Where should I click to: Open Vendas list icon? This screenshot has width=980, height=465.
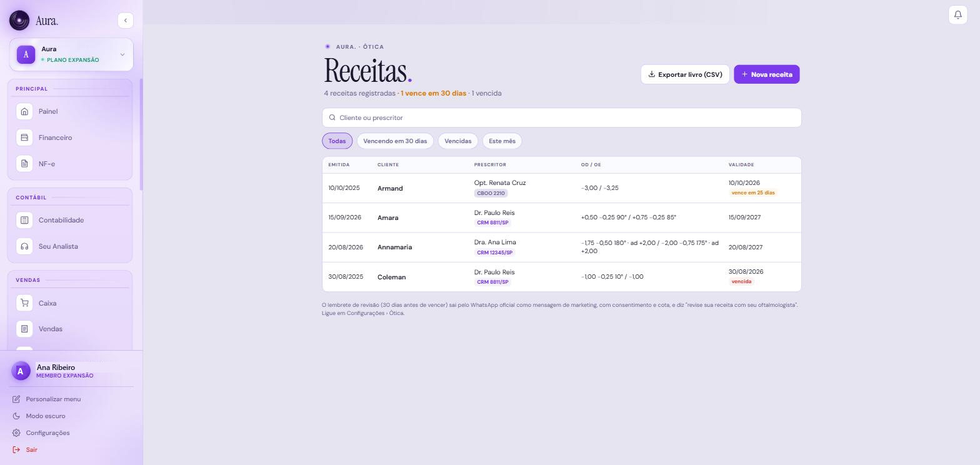[x=24, y=329]
